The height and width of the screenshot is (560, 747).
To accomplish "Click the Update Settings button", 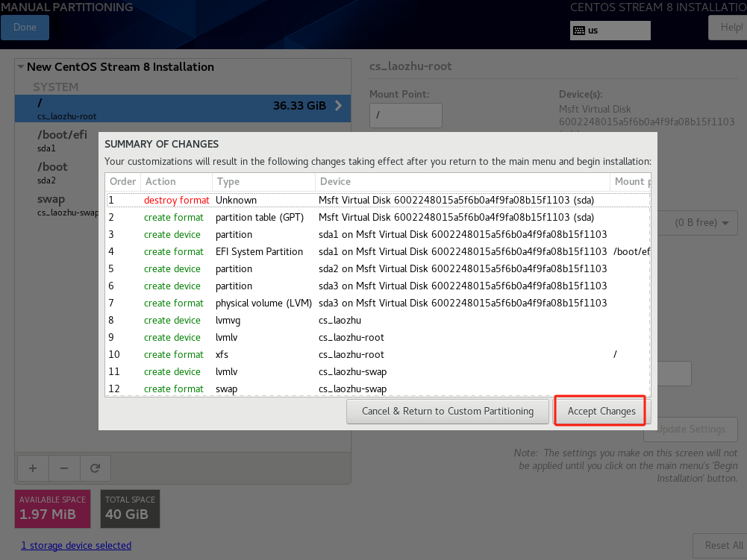I will tap(690, 429).
